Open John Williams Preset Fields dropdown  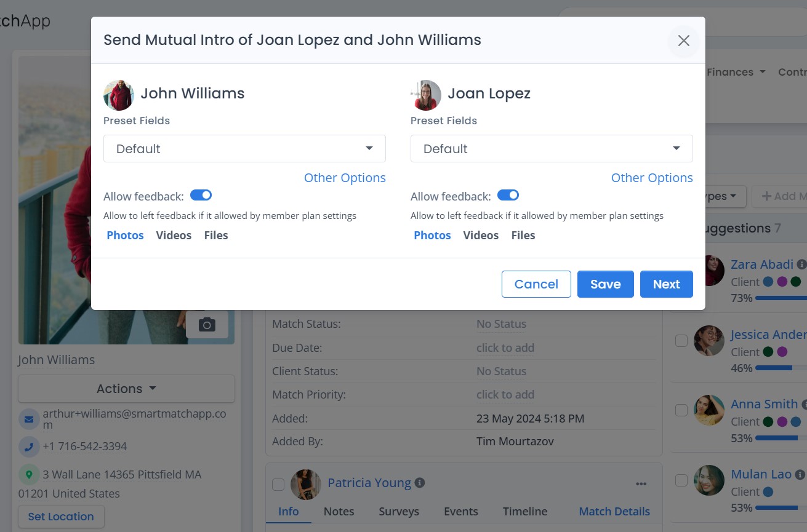(244, 149)
